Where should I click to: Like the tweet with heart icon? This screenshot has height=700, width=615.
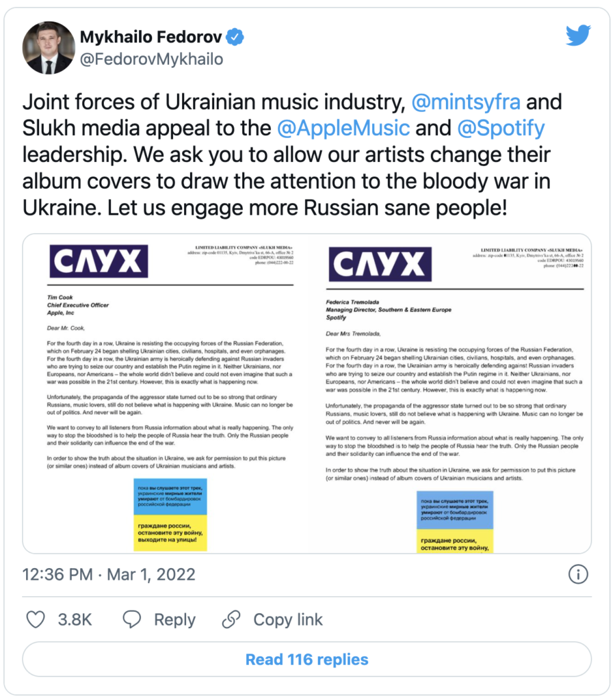(35, 619)
